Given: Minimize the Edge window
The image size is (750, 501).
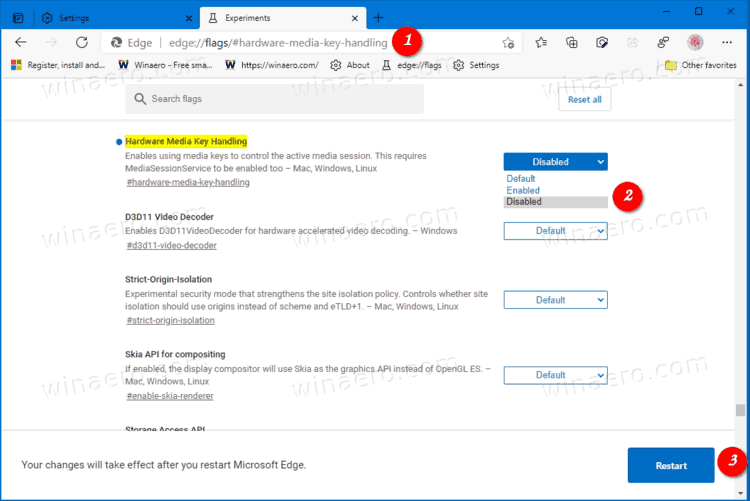Looking at the screenshot, I should click(667, 11).
